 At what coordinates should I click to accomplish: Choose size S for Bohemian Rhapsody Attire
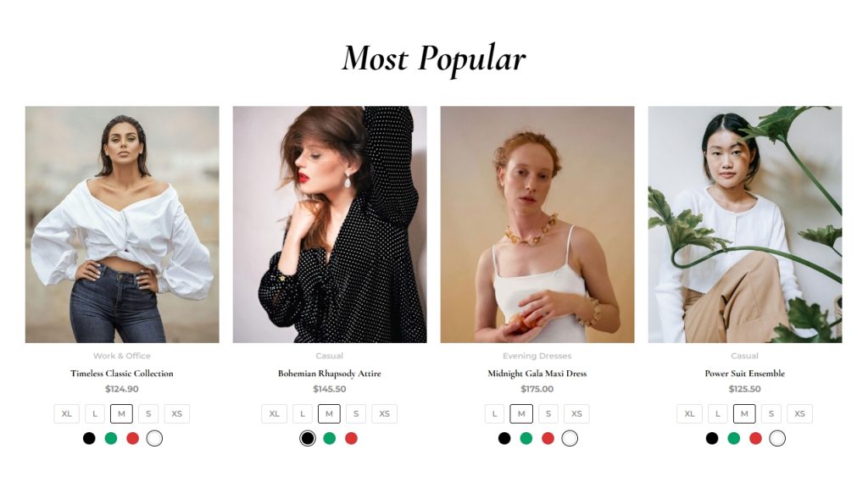pyautogui.click(x=356, y=413)
